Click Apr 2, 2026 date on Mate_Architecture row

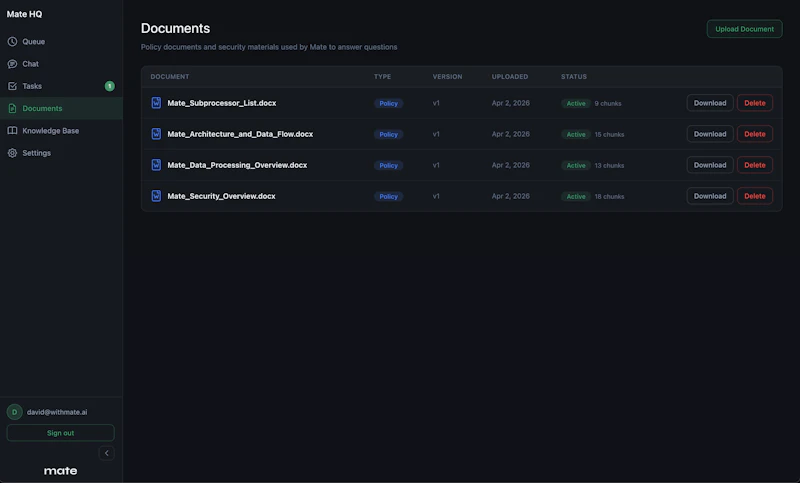511,134
